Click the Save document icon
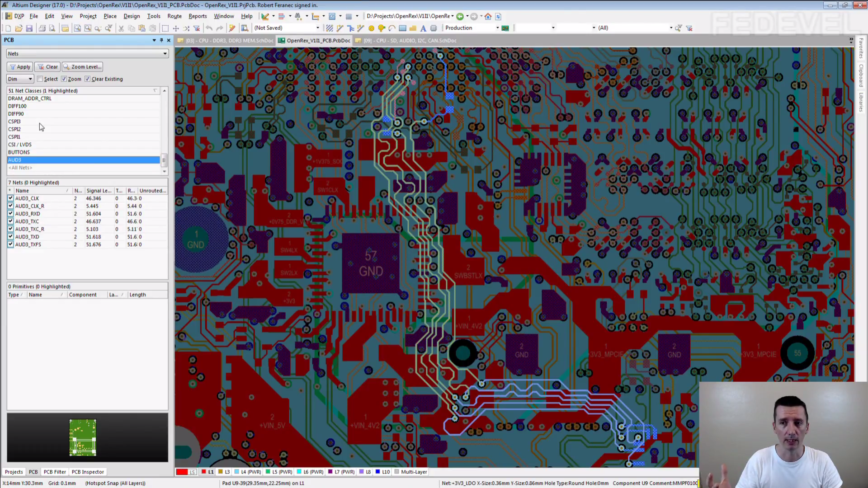 coord(29,28)
